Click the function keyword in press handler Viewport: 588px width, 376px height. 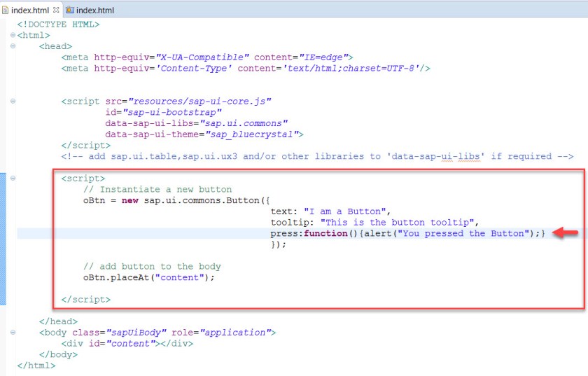(x=325, y=233)
